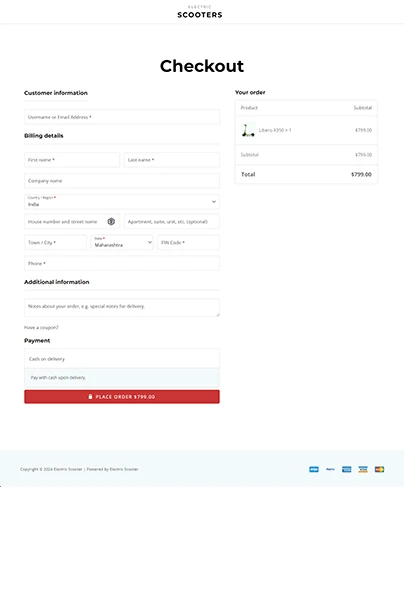404x600 pixels.
Task: Click the PIN Code input field
Action: coord(189,242)
